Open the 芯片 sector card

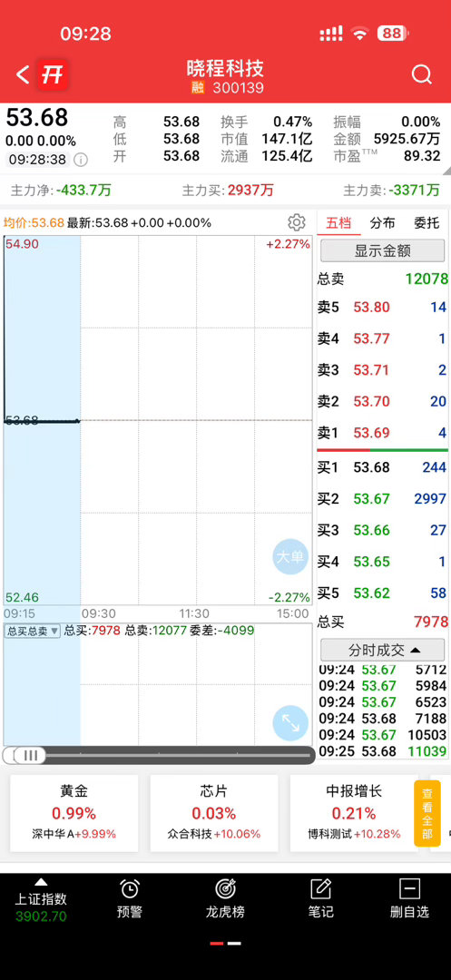pyautogui.click(x=213, y=813)
